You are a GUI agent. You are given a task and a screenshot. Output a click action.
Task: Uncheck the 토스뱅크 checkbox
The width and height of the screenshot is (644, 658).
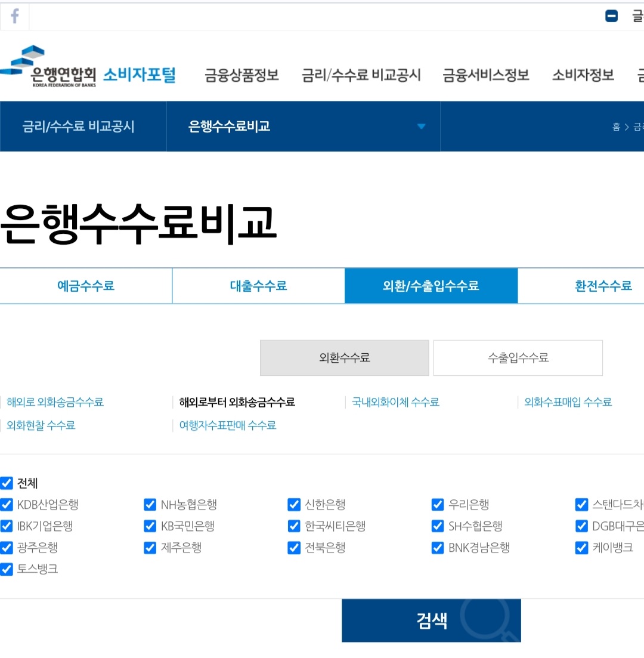[7, 569]
